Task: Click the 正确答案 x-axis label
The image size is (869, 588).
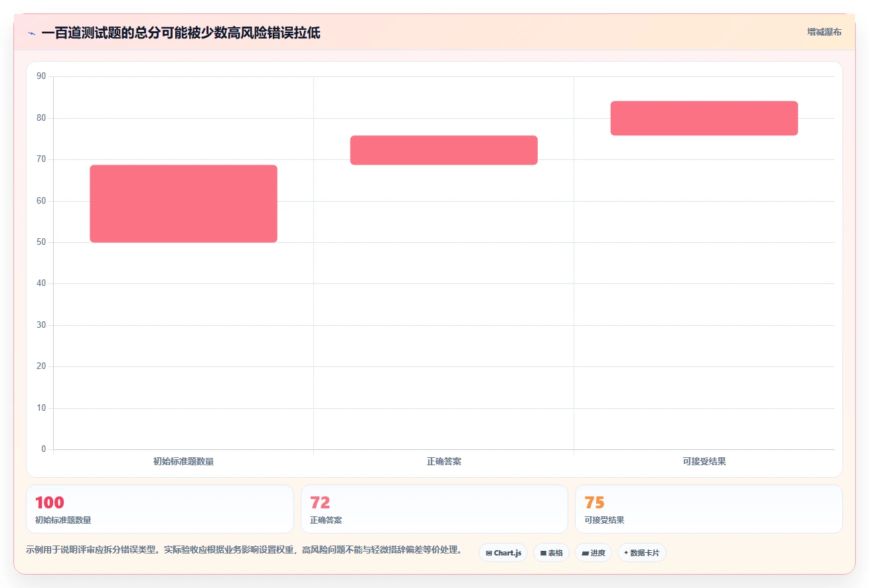Action: click(x=443, y=461)
